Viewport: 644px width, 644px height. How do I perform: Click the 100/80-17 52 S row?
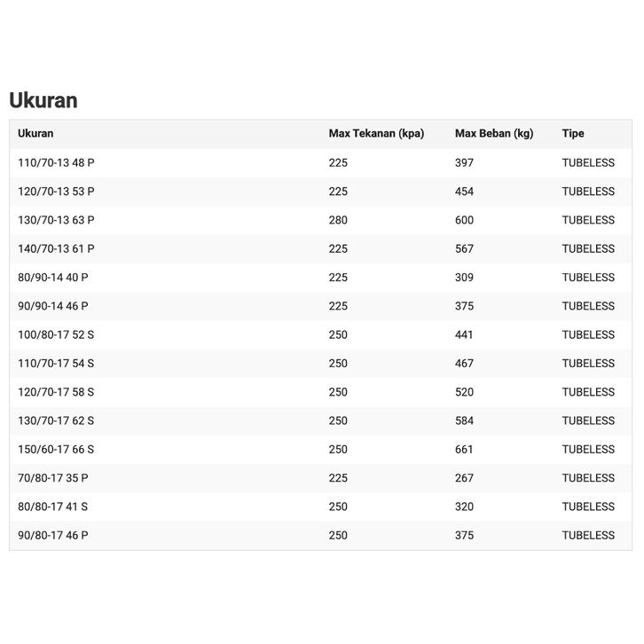[56, 335]
